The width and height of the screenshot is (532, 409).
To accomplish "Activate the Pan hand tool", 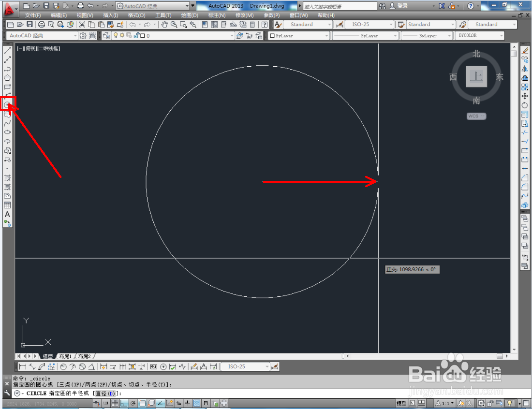I will click(164, 25).
